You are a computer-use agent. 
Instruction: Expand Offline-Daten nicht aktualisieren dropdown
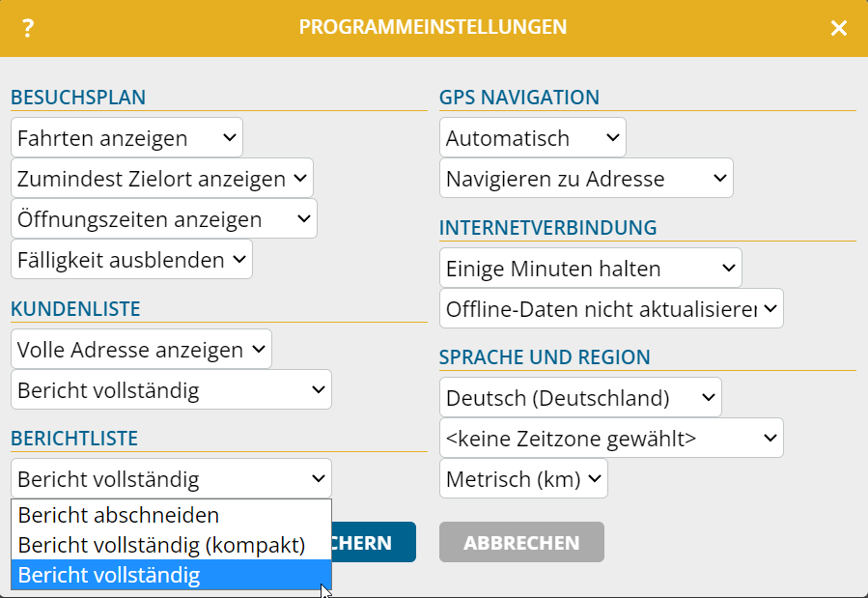[611, 308]
